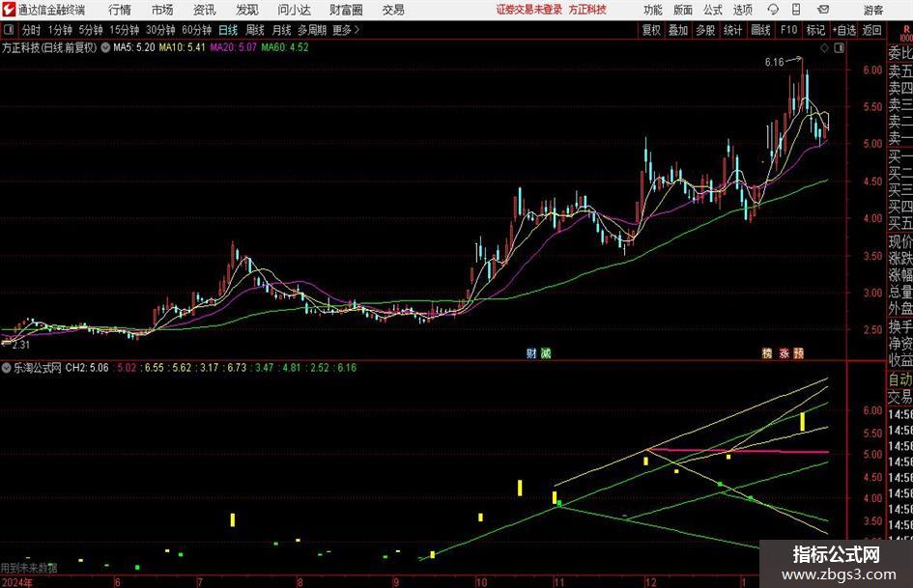The image size is (913, 588).
Task: Select the 日线 daily period tab
Action: click(228, 30)
